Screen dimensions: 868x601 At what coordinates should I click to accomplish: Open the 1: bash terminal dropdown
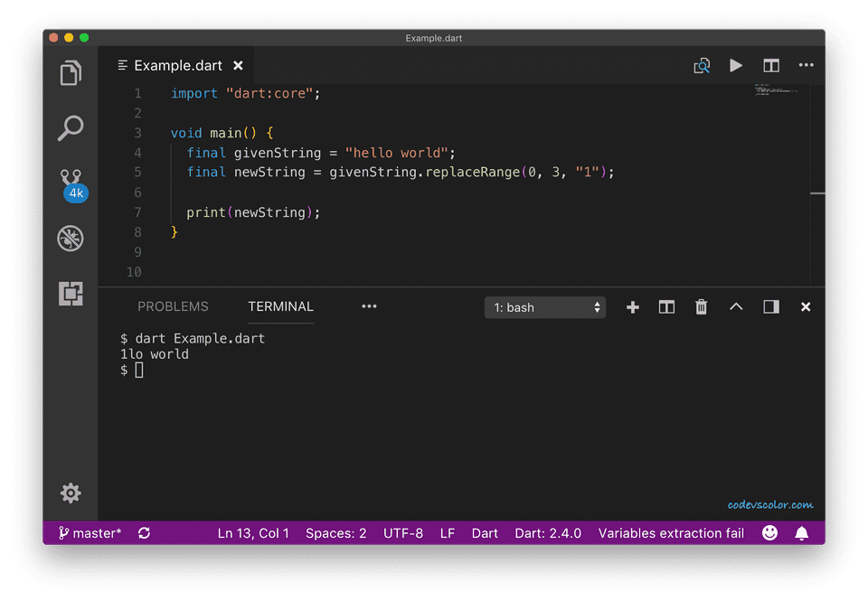click(545, 307)
